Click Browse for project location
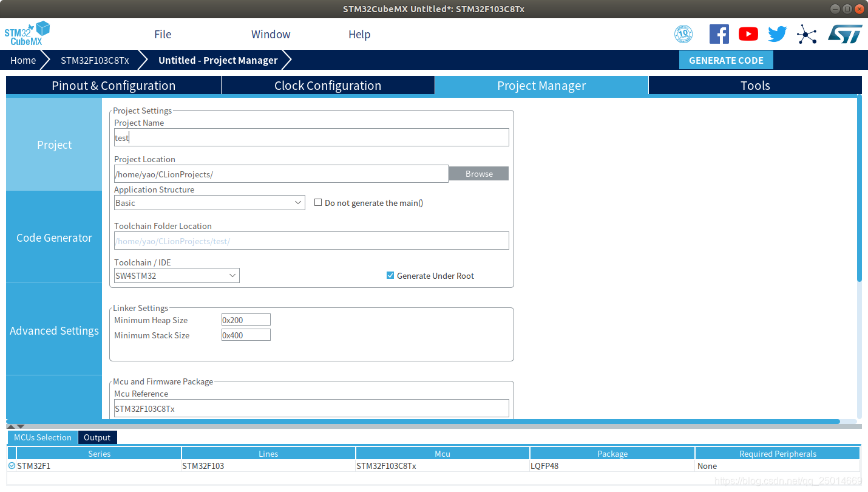The width and height of the screenshot is (868, 492). tap(479, 174)
